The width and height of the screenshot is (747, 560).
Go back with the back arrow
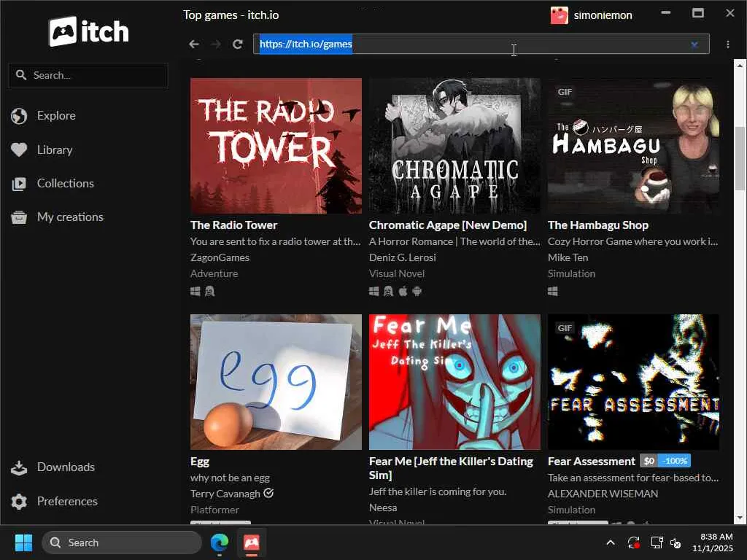point(194,44)
